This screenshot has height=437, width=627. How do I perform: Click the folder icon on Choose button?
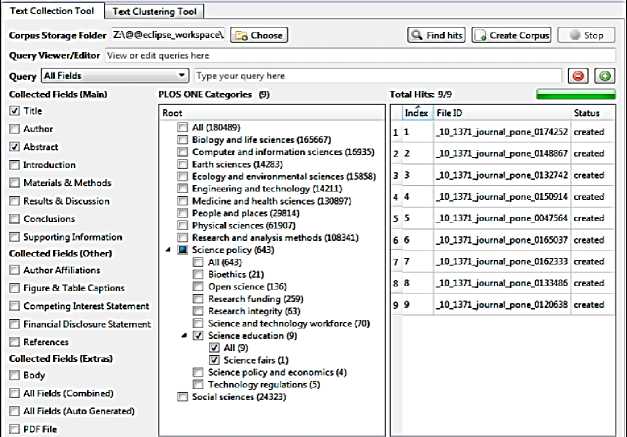click(240, 35)
